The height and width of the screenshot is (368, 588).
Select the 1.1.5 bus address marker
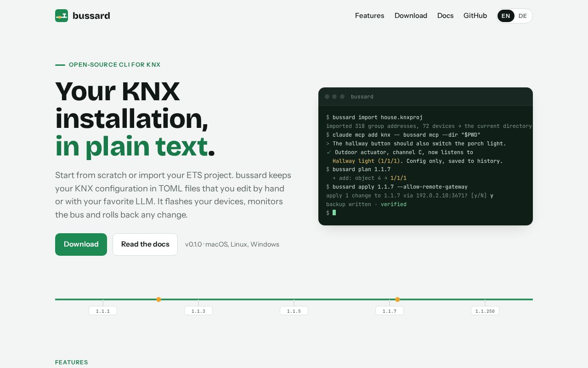[294, 311]
